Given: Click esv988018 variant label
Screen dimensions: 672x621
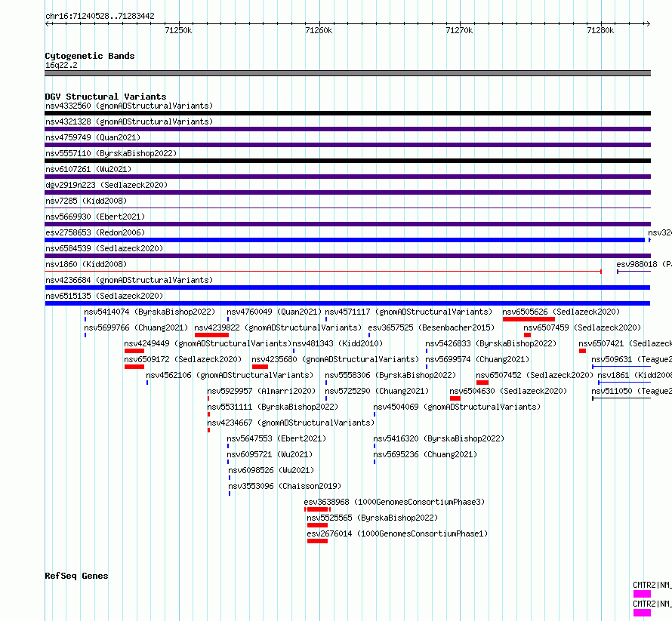Looking at the screenshot, I should click(644, 264).
